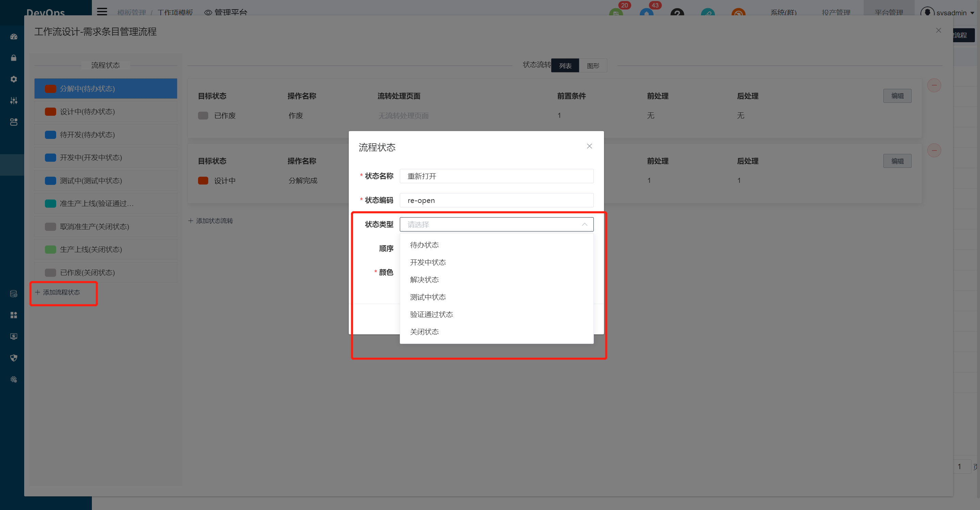Image resolution: width=980 pixels, height=510 pixels.
Task: Click the security shield icon in the sidebar
Action: pyautogui.click(x=14, y=358)
